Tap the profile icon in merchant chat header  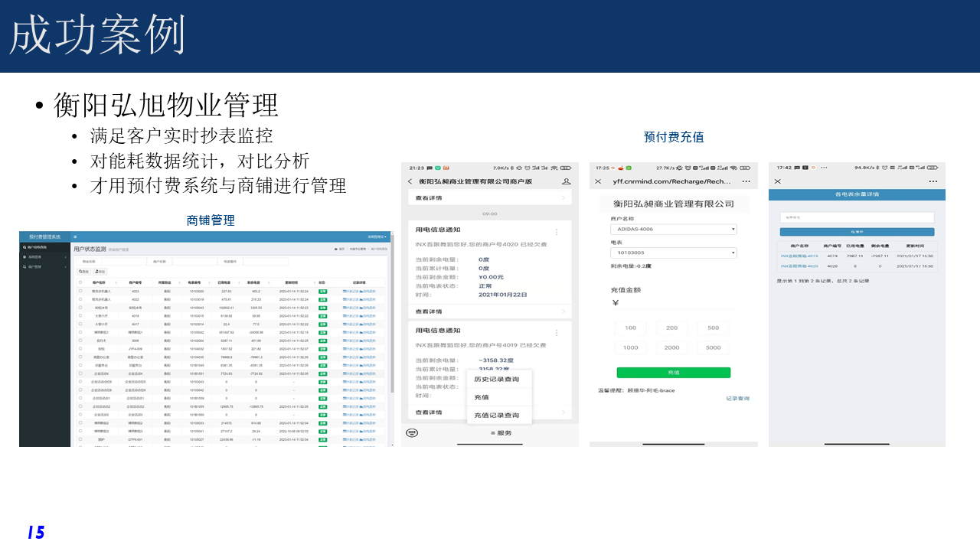click(x=567, y=181)
